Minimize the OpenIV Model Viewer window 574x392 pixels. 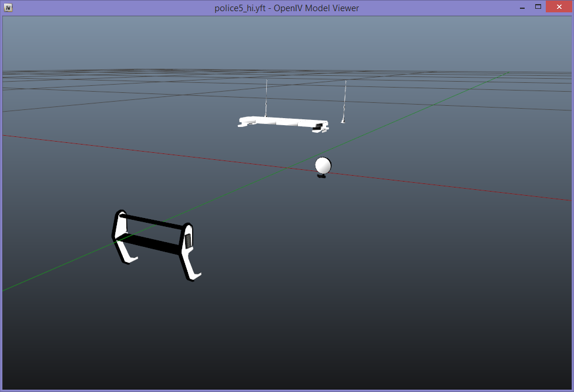click(x=521, y=7)
